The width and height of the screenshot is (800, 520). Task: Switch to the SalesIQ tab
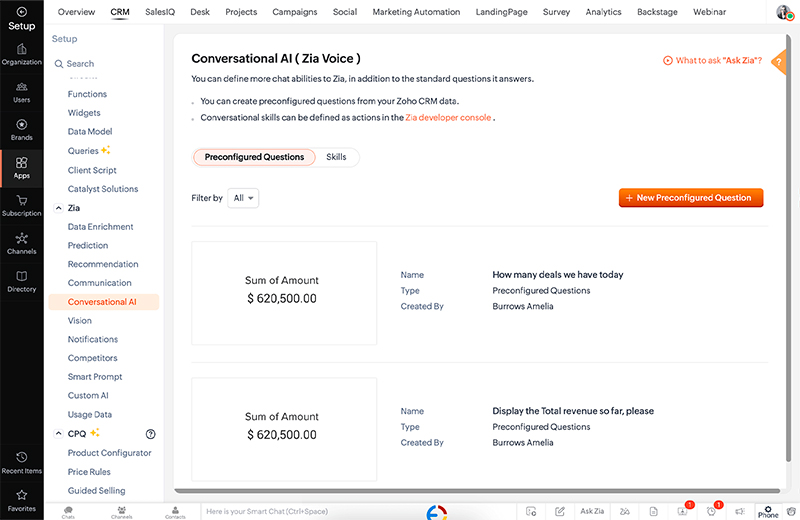click(158, 12)
